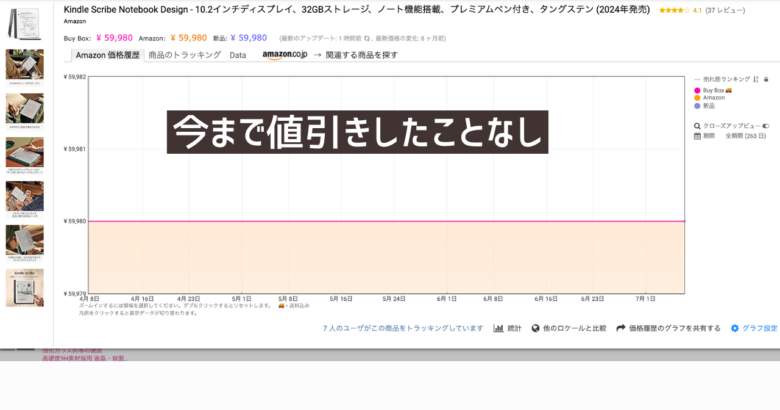780x410 pixels.
Task: Switch to the 商品のトラッキング tab
Action: tap(185, 55)
